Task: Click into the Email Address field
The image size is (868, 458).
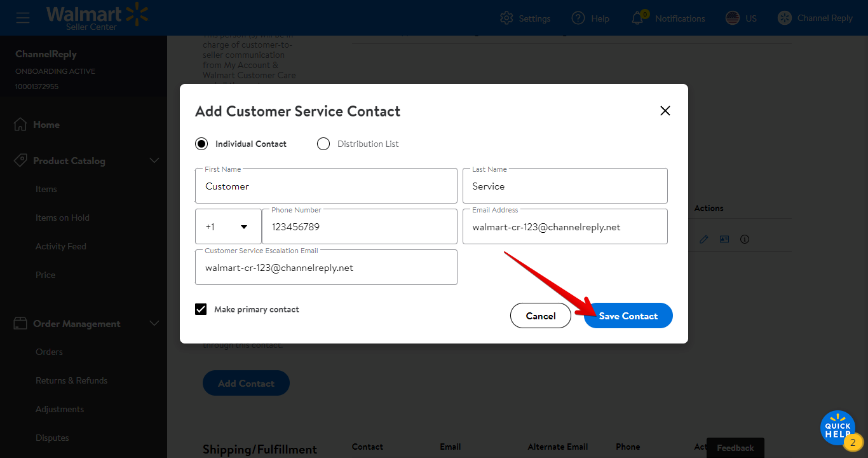Action: pyautogui.click(x=565, y=226)
